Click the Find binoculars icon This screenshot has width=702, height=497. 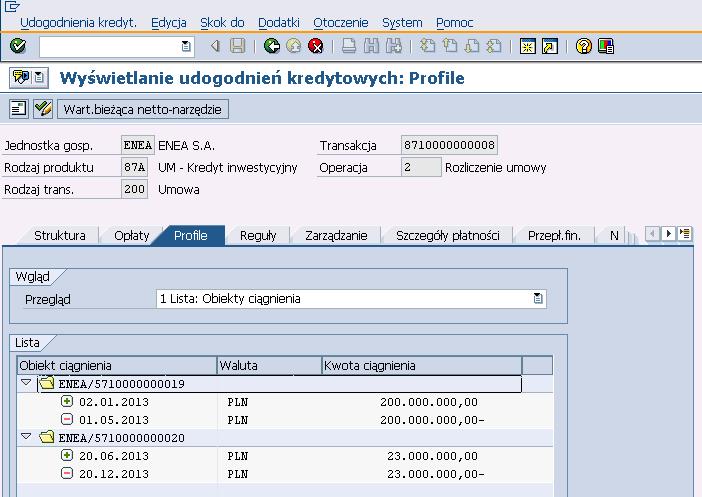[371, 46]
